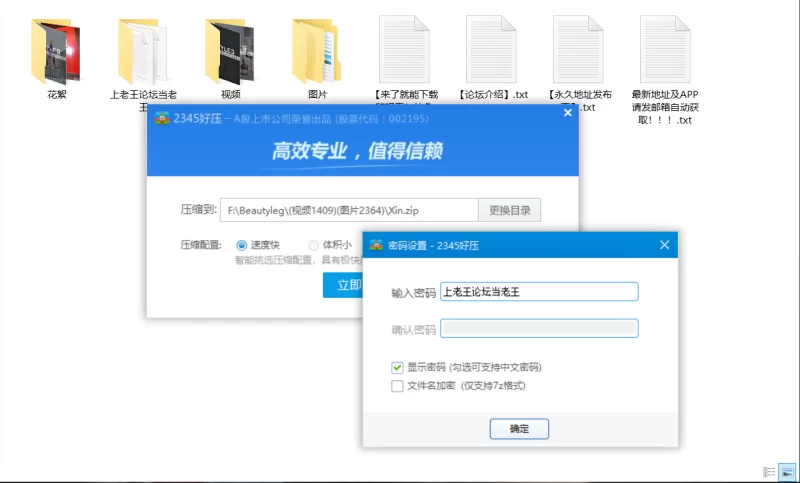Screen dimensions: 800x483
Task: Click 高效专业，值得信赖 banner
Action: (357, 151)
